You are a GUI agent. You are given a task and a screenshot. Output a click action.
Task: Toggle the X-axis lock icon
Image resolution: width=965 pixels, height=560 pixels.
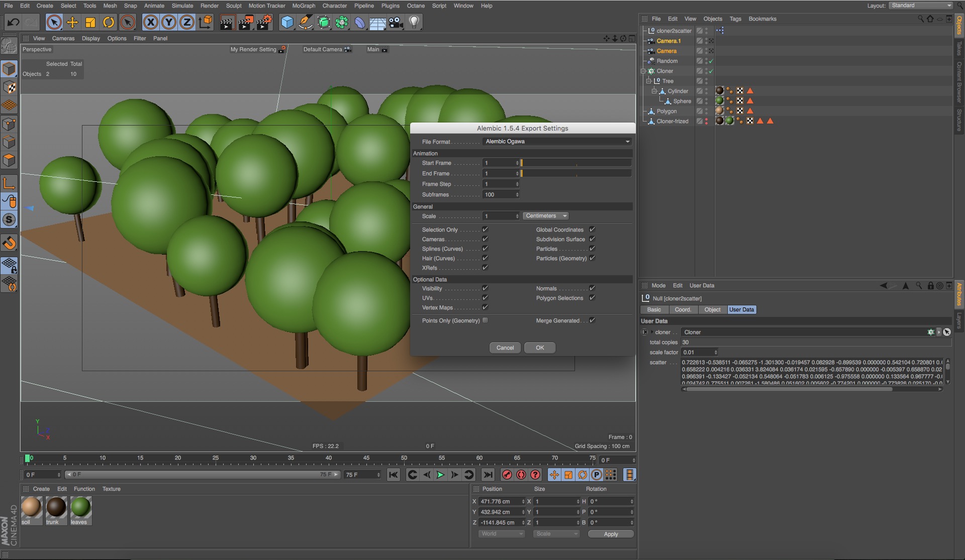click(x=150, y=22)
